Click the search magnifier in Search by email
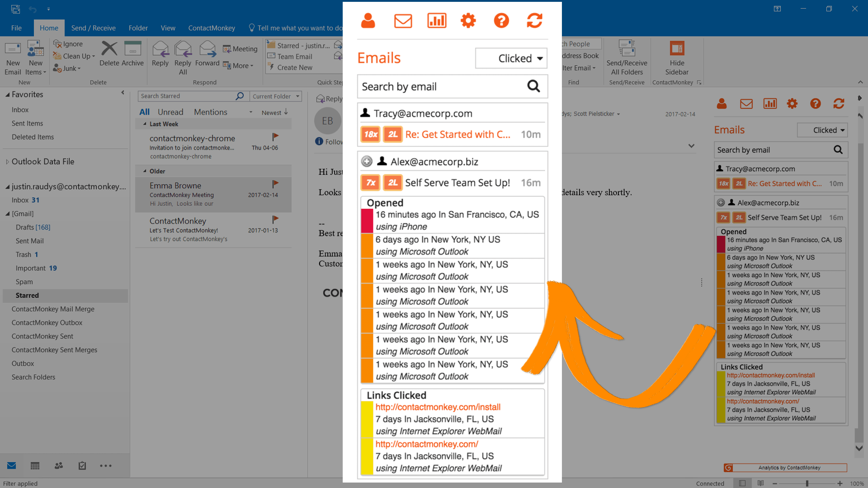The width and height of the screenshot is (868, 488). pyautogui.click(x=533, y=86)
